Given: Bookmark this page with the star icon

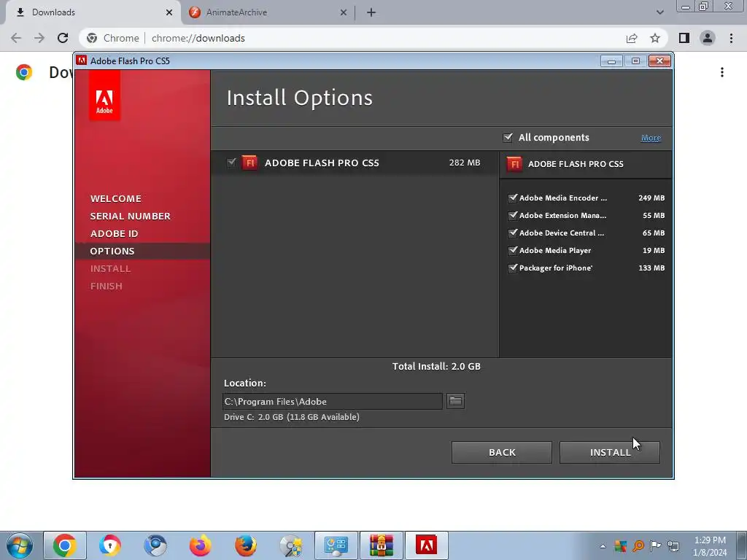Looking at the screenshot, I should pos(655,38).
